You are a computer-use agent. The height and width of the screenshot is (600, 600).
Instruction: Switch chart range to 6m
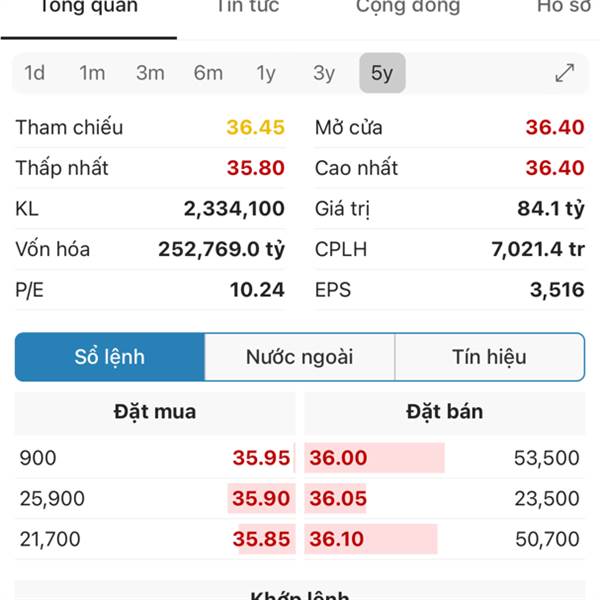coord(208,73)
